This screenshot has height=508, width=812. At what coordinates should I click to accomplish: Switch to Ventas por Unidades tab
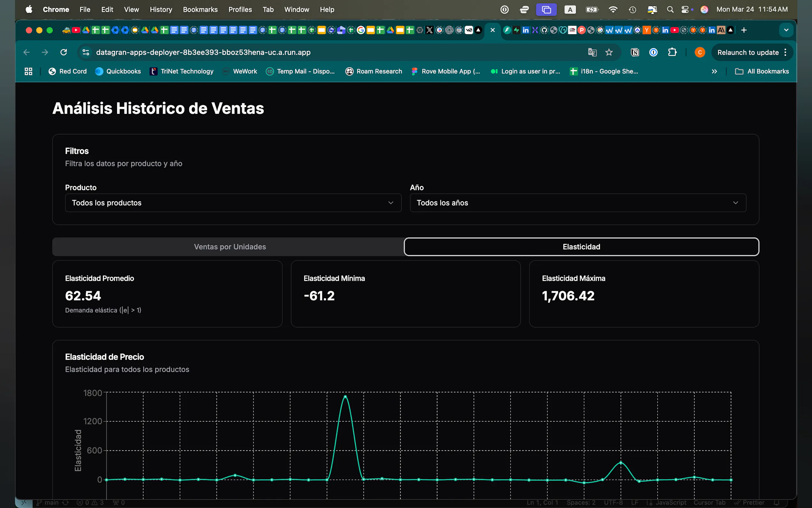point(230,247)
